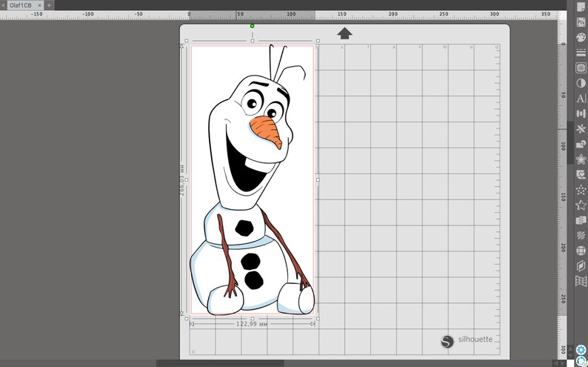Open the Offset star panel icon
This screenshot has height=367, width=588.
pos(581,159)
